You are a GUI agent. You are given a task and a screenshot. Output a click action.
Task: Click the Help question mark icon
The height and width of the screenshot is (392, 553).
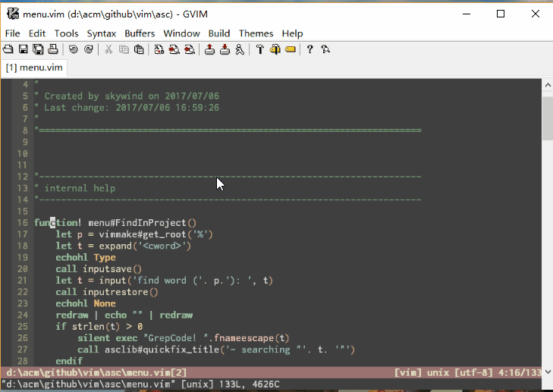click(309, 49)
